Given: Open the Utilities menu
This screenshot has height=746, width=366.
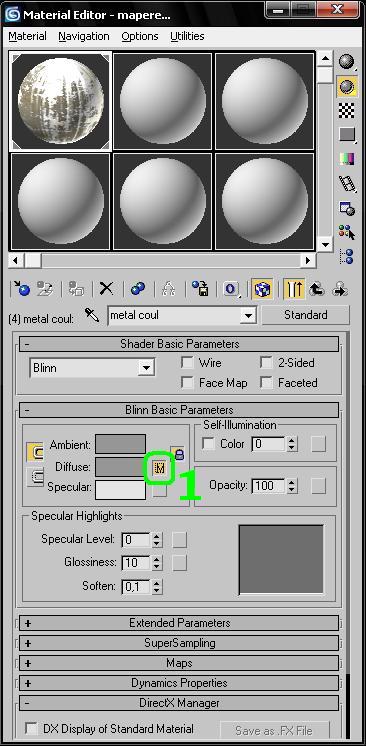Looking at the screenshot, I should [x=187, y=36].
